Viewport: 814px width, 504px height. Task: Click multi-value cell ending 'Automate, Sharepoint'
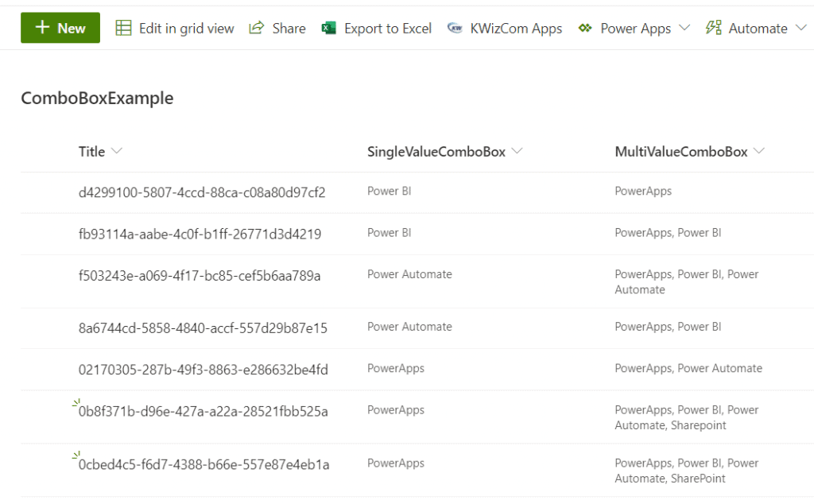click(687, 418)
